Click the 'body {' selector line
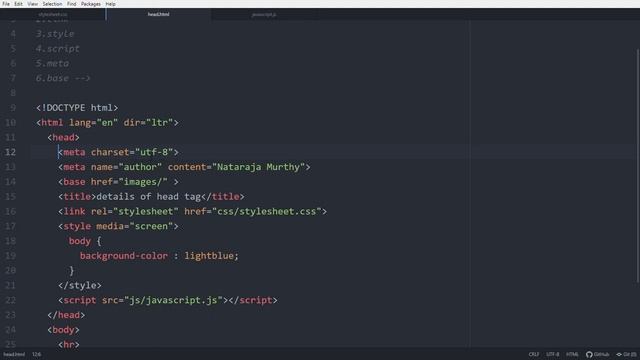 (x=85, y=241)
